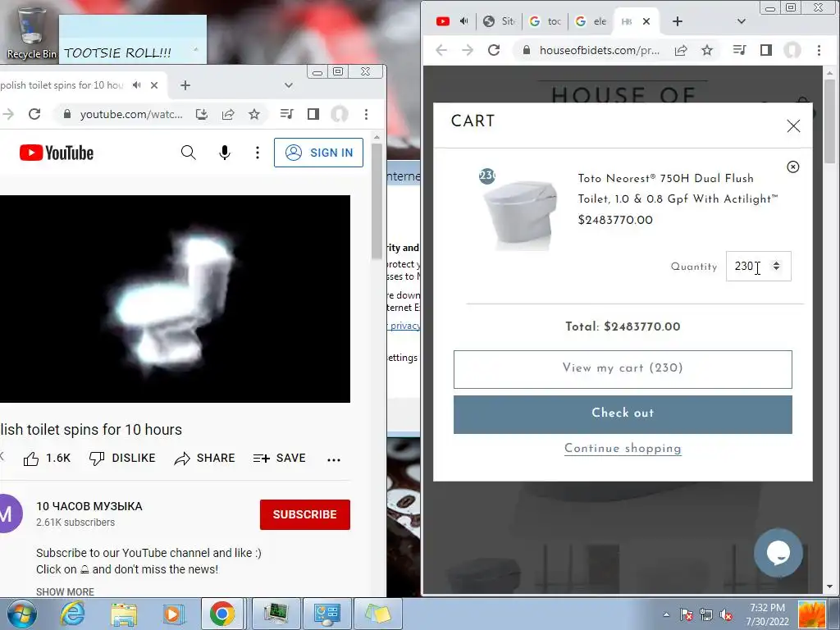Click DISLIKE button below video

point(122,459)
